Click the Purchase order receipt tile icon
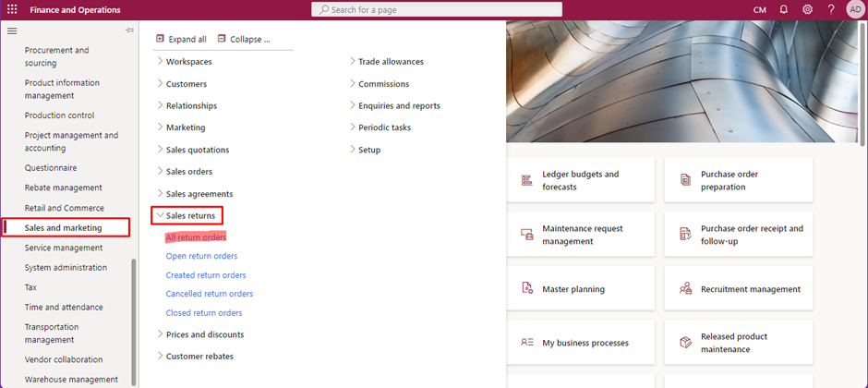The width and height of the screenshot is (868, 388). 685,234
